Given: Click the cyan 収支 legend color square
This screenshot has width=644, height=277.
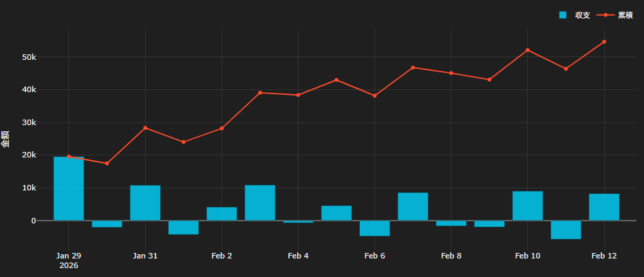Looking at the screenshot, I should point(563,15).
